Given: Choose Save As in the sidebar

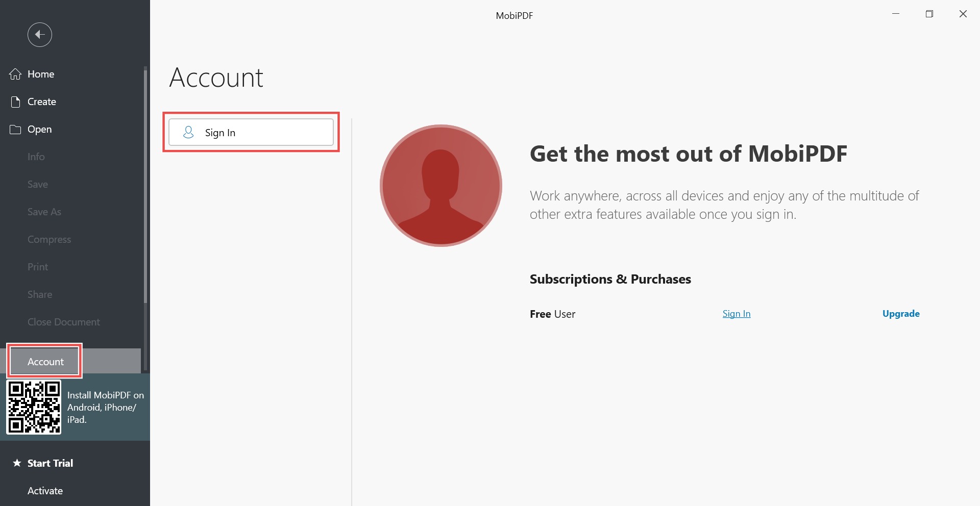Looking at the screenshot, I should (70, 212).
